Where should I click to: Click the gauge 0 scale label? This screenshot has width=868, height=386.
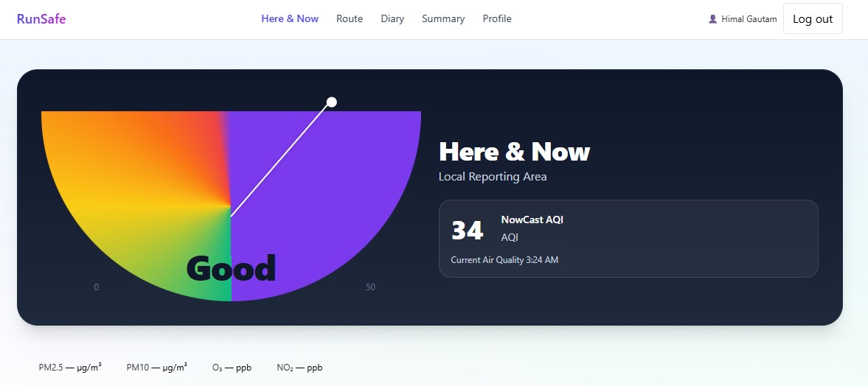pos(97,287)
